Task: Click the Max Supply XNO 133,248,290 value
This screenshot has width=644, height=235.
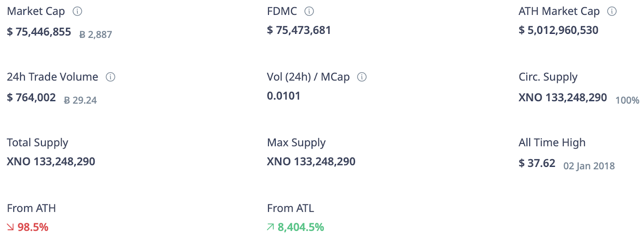Action: pos(311,162)
